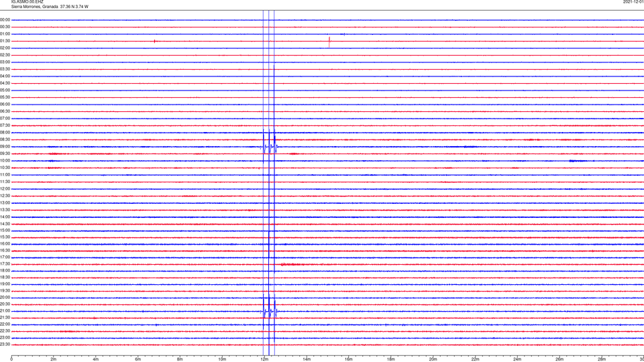The width and height of the screenshot is (644, 362).
Task: Click the '05:00' time label
Action: click(5, 90)
